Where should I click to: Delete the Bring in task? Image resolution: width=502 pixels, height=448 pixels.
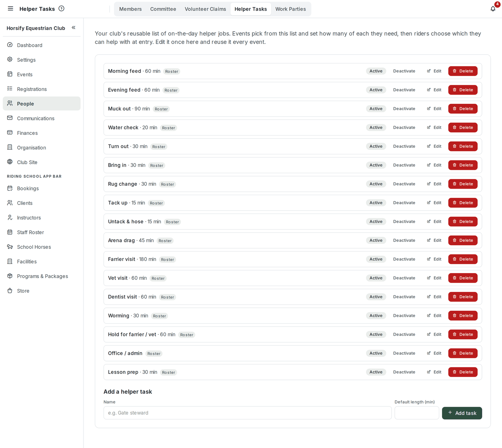point(463,165)
